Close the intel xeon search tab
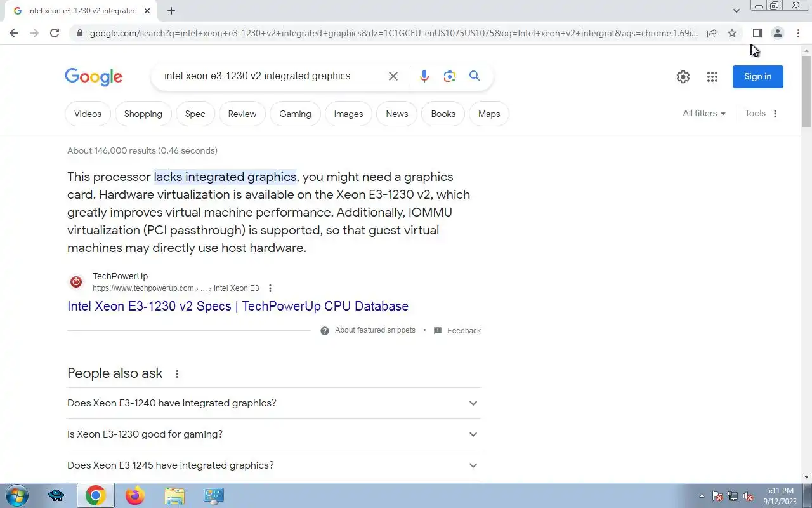 [x=147, y=11]
